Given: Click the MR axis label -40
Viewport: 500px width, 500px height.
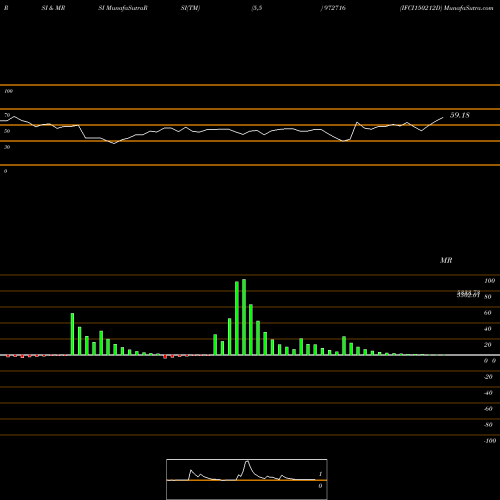Looking at the screenshot, I should click(488, 393).
